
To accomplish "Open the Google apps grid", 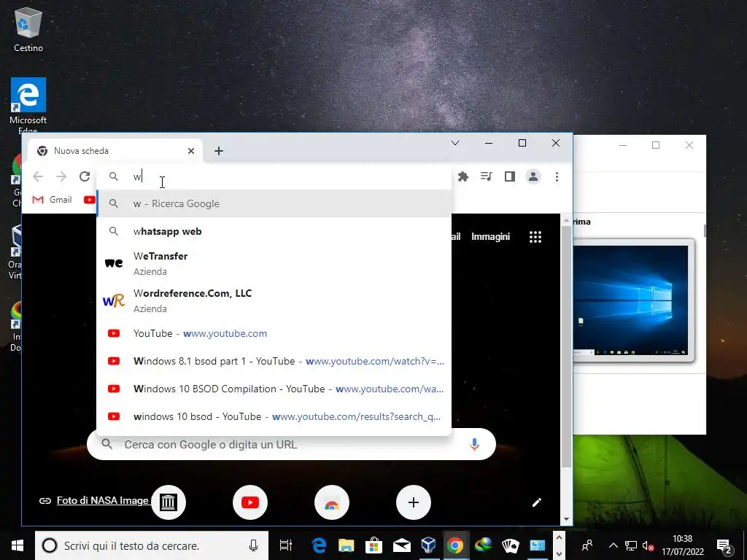I will (535, 237).
